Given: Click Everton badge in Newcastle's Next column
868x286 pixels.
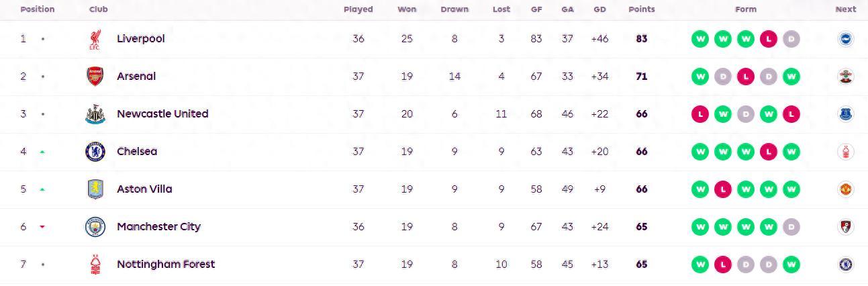Looking at the screenshot, I should [846, 114].
